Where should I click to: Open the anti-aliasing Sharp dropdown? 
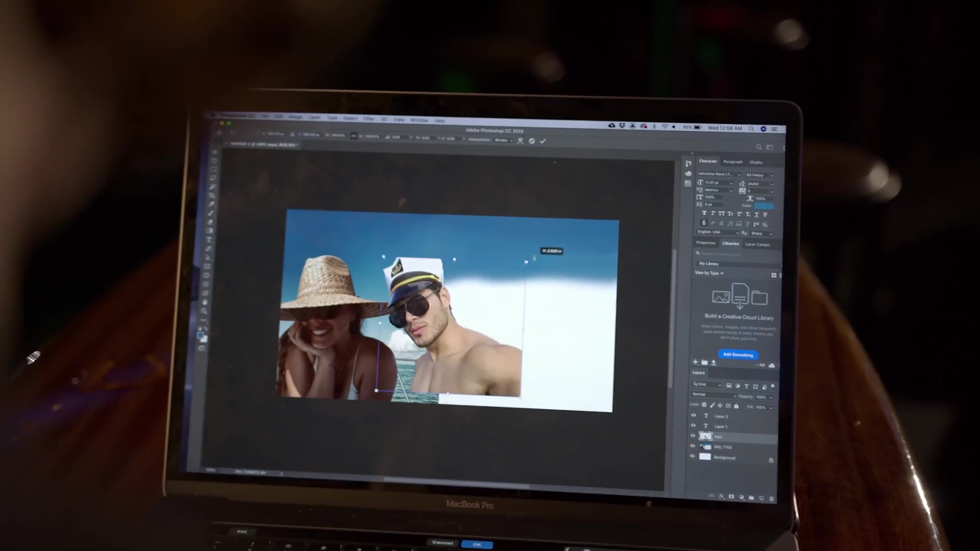(761, 234)
